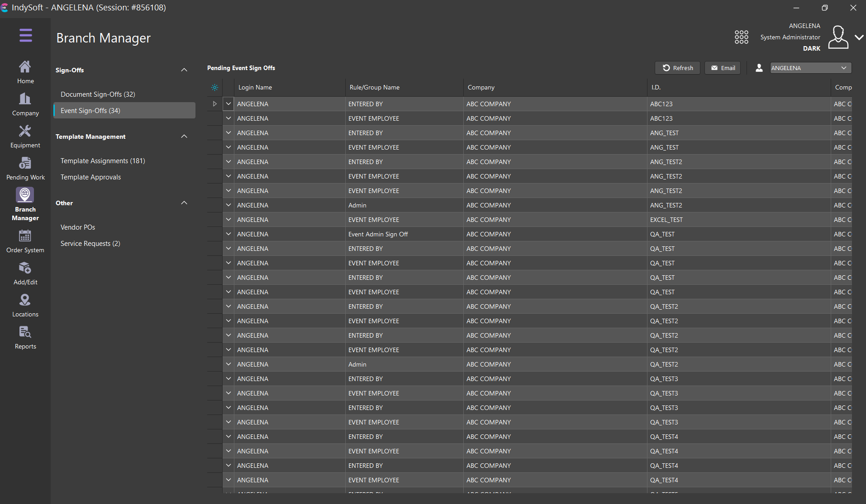Click the Email button
This screenshot has width=866, height=504.
pos(723,68)
